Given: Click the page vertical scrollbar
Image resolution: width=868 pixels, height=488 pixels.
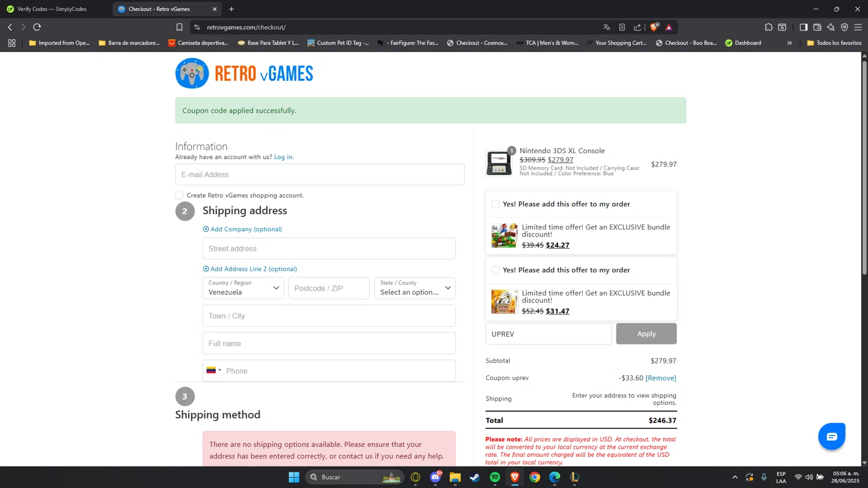Looking at the screenshot, I should (x=865, y=168).
